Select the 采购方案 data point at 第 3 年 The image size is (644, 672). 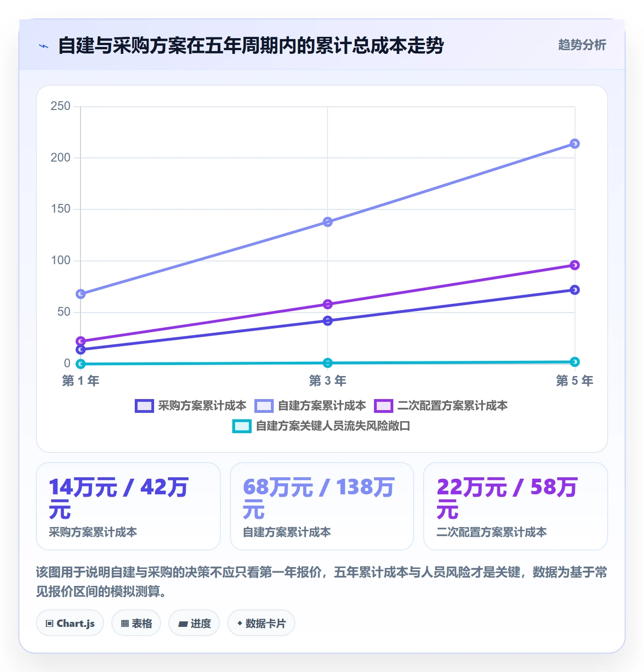click(328, 321)
